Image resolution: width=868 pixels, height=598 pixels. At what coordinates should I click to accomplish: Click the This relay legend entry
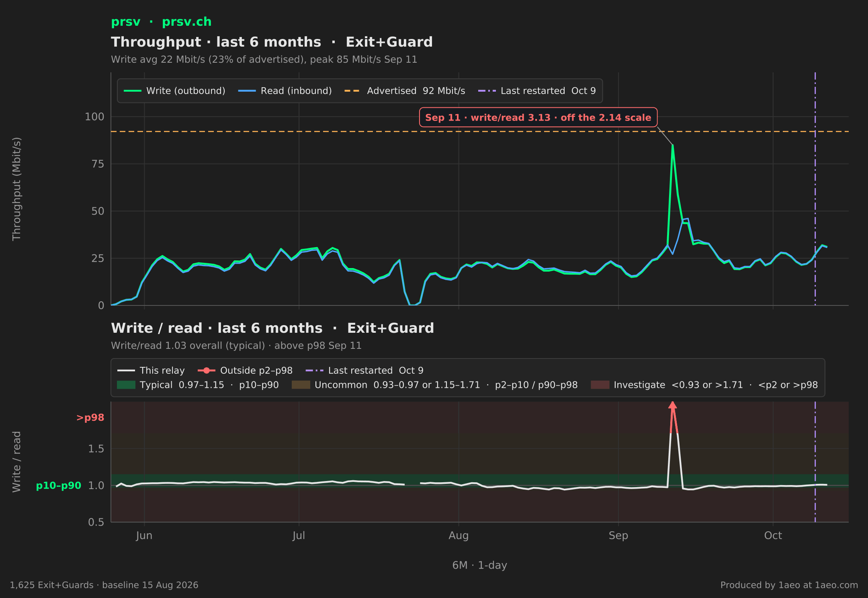(x=151, y=371)
